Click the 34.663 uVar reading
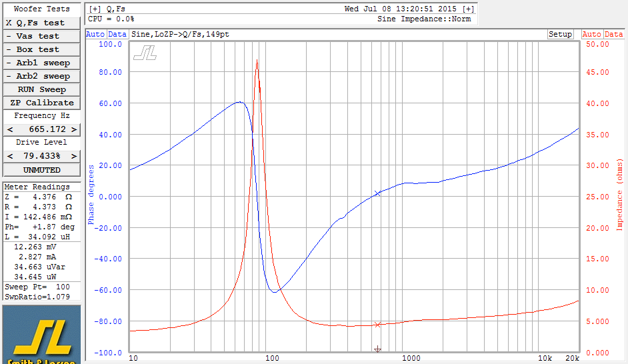 click(39, 267)
